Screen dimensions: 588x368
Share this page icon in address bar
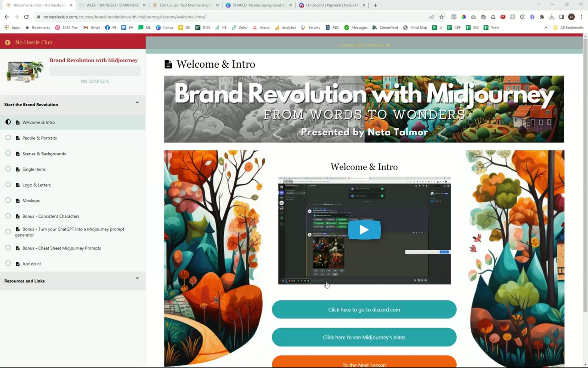click(x=431, y=17)
